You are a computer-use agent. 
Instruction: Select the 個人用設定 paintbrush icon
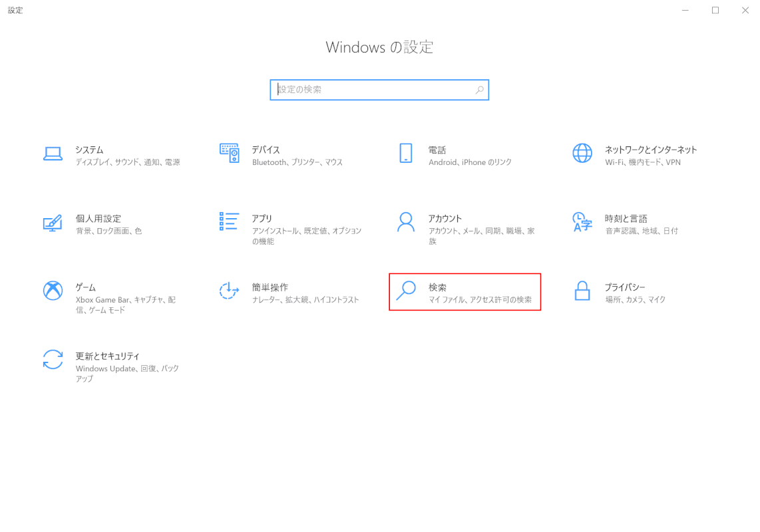coord(53,223)
